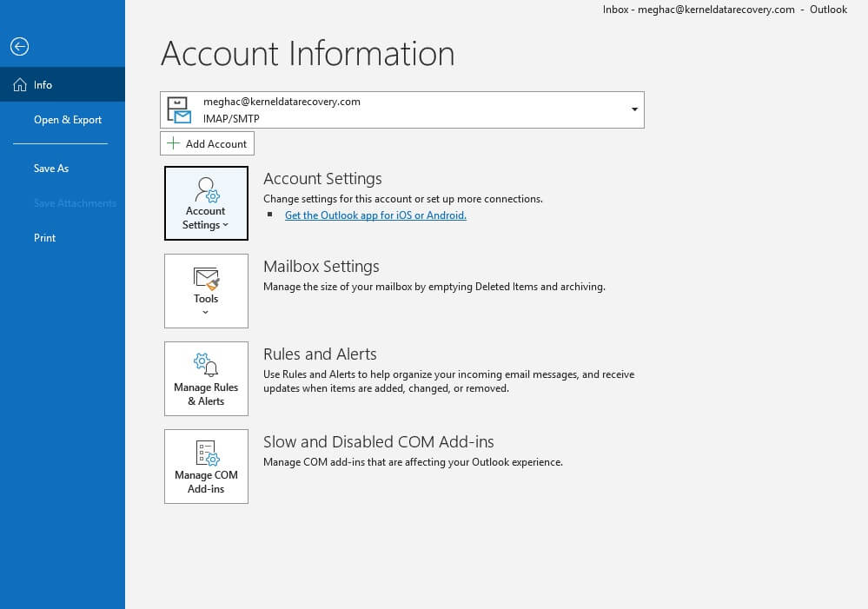Viewport: 868px width, 609px height.
Task: Click 'Use Rules and Alerts to help' description
Action: 449,381
